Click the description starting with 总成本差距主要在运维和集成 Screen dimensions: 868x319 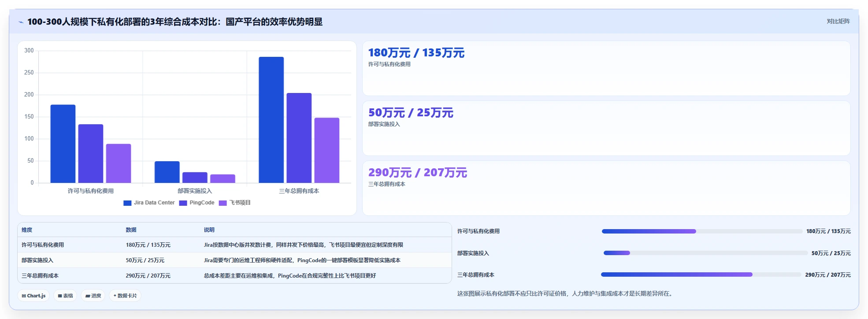coord(290,276)
